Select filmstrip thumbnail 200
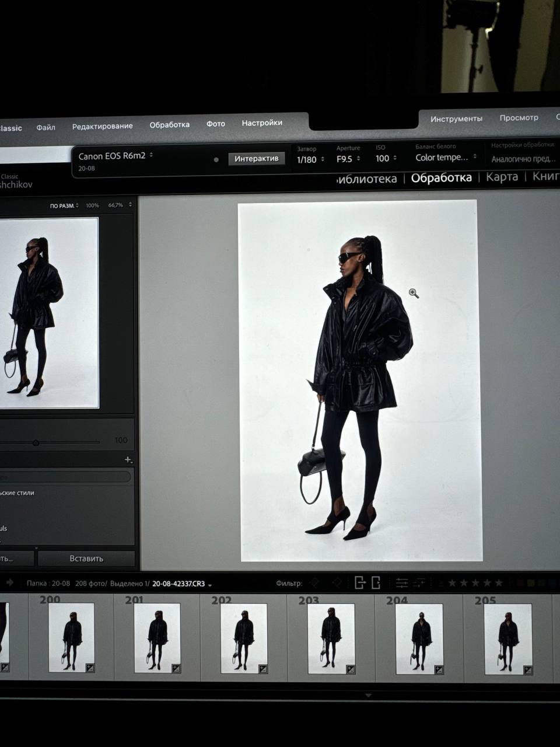560x747 pixels. pos(72,638)
